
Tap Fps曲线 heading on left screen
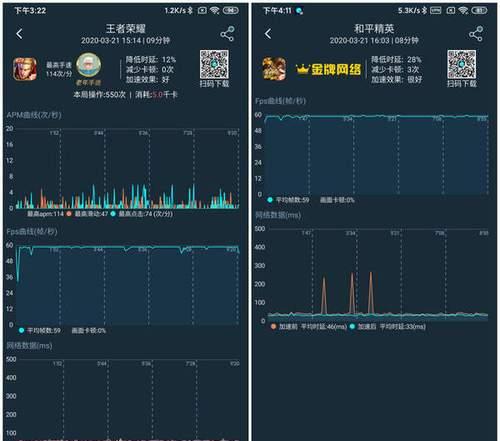tap(32, 232)
